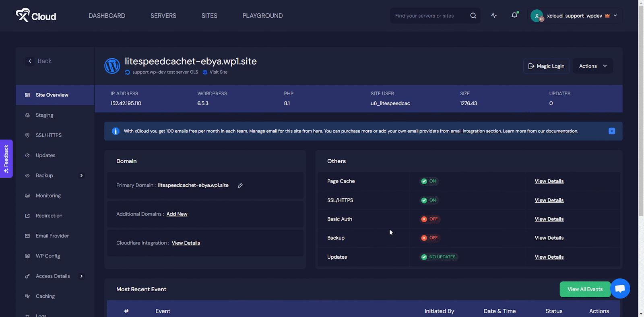Open the live chat bubble
Image resolution: width=644 pixels, height=317 pixels.
coord(620,288)
